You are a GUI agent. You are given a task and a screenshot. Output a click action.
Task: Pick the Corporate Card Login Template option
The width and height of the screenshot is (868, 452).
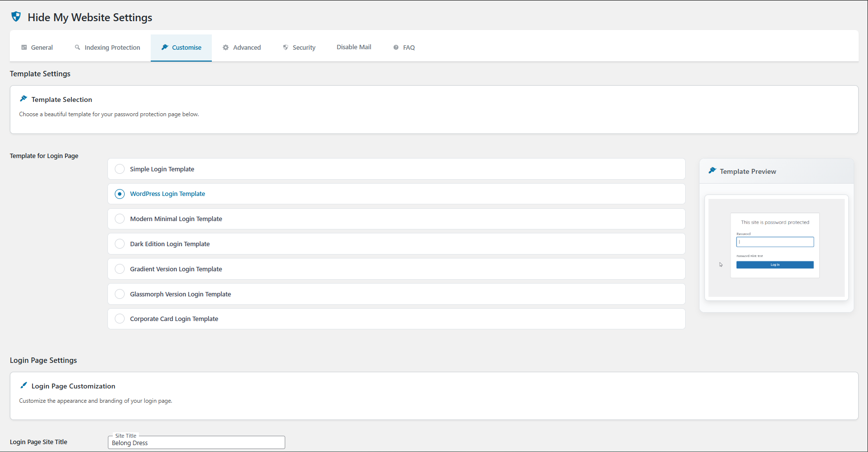(120, 319)
